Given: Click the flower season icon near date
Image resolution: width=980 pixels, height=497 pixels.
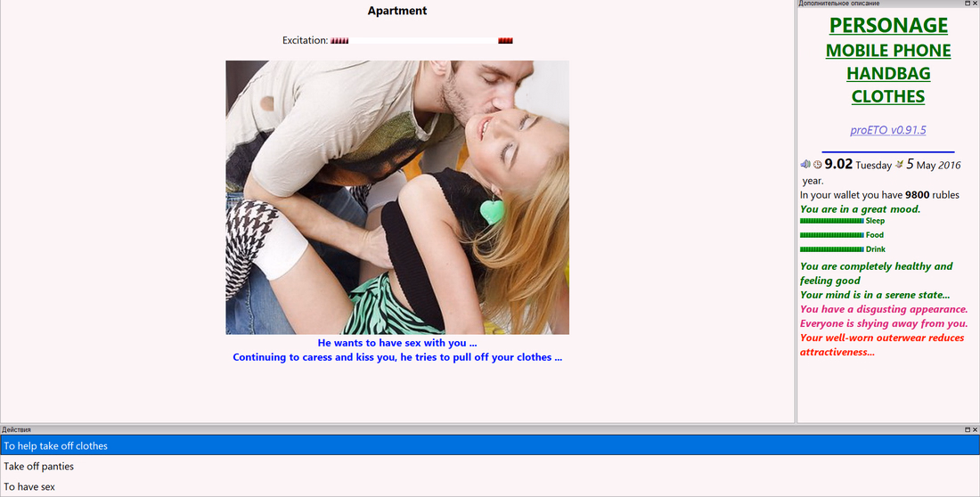Looking at the screenshot, I should point(900,165).
